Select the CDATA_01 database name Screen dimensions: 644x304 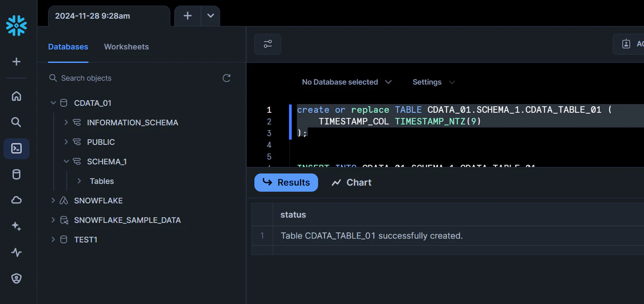[93, 103]
